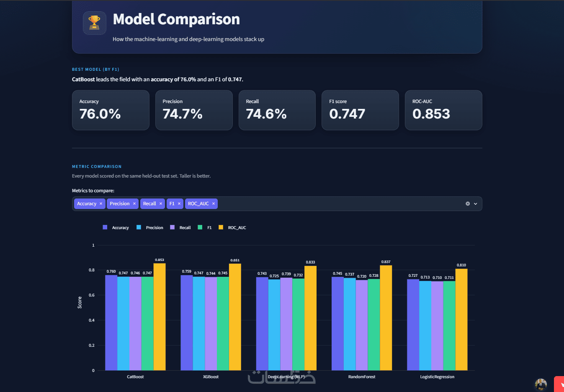Remove the ROC_AUC metric tag
Viewport: 564px width, 392px height.
214,204
